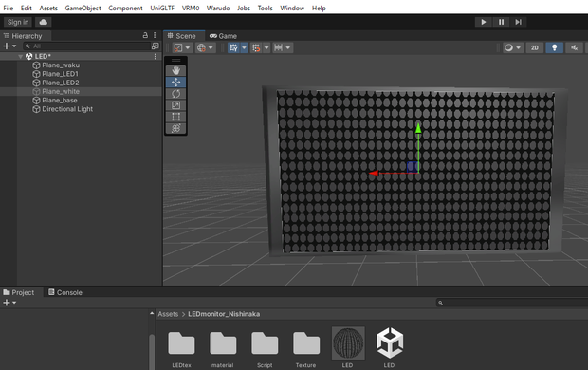Viewport: 588px width, 370px height.
Task: Select the Script folder
Action: [265, 349]
